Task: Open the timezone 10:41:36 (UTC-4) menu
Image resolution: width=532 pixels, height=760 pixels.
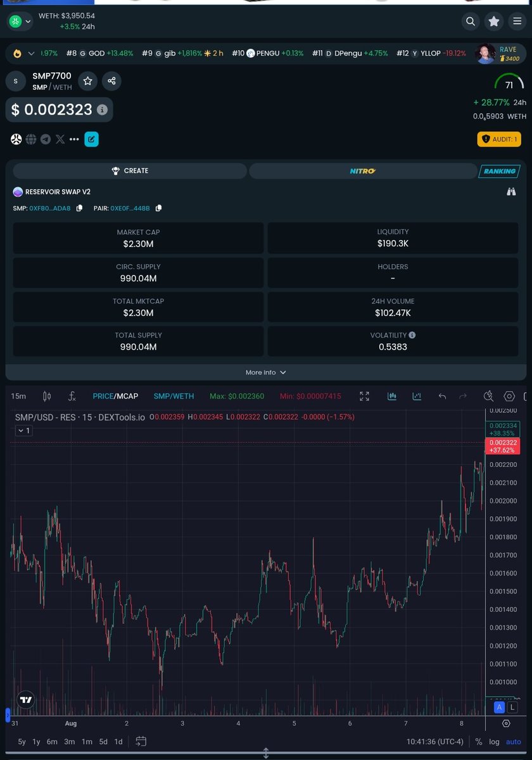Action: (x=436, y=742)
